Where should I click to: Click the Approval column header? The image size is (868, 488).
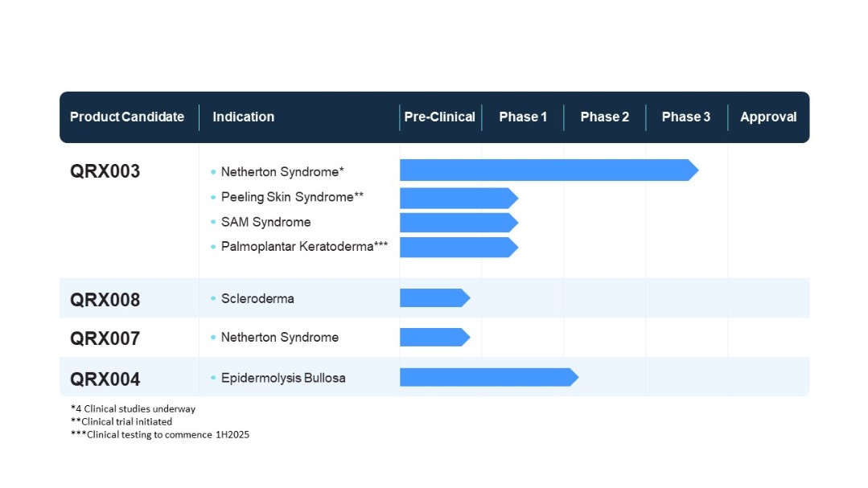coord(768,117)
